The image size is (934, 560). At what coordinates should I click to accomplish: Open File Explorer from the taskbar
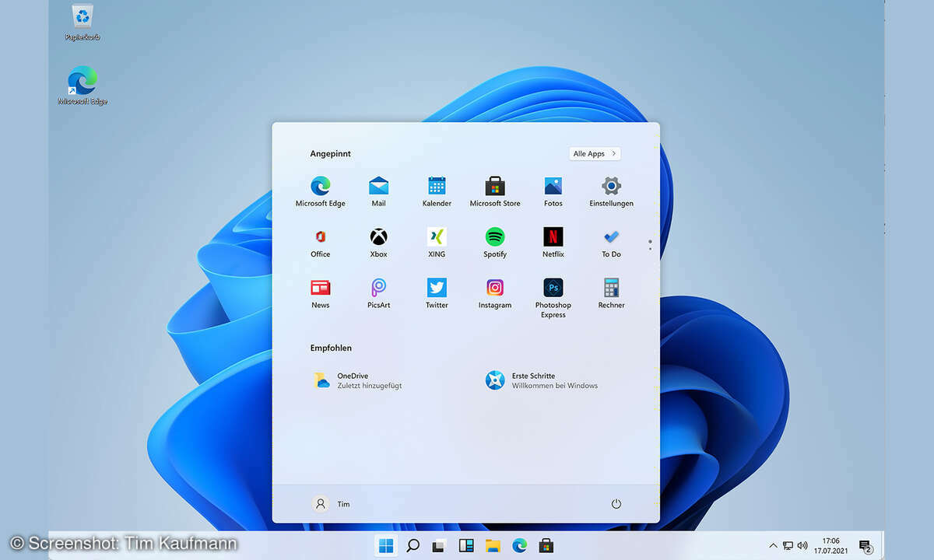pyautogui.click(x=493, y=545)
